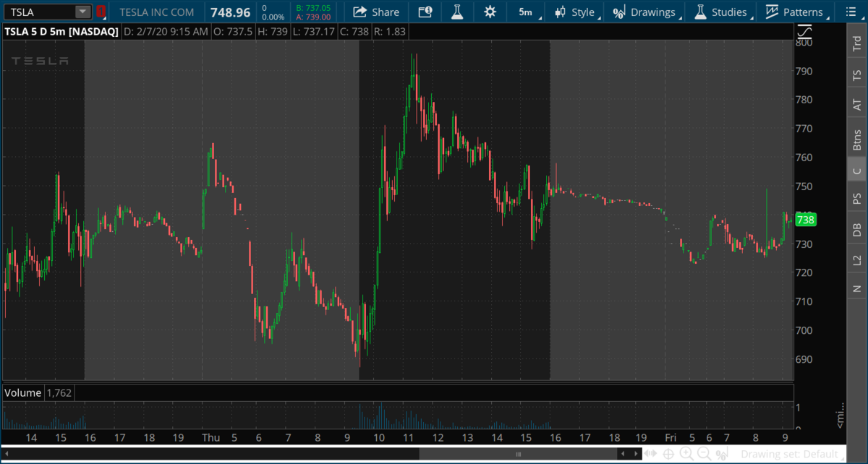
Task: Click the TESLA INC COM company name
Action: coord(157,12)
